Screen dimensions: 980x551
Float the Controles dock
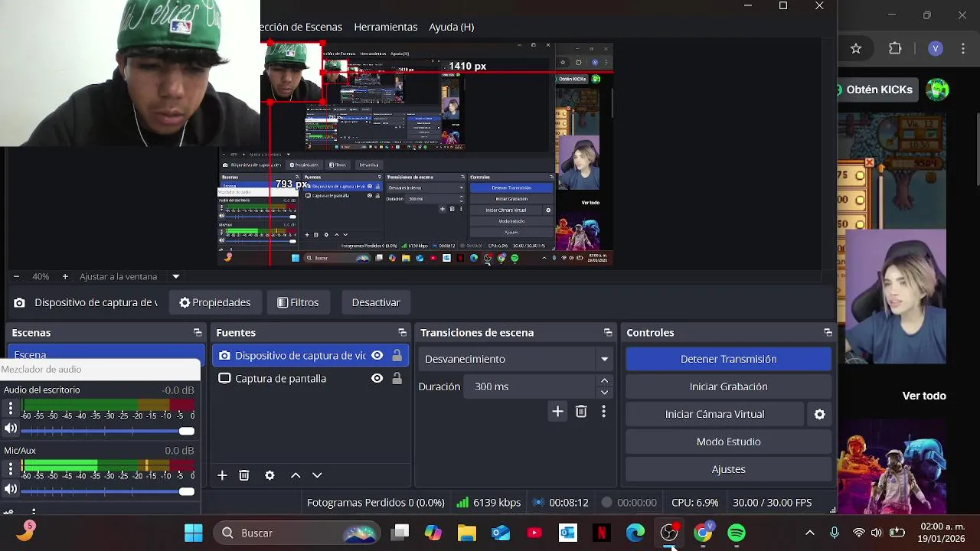(x=828, y=333)
